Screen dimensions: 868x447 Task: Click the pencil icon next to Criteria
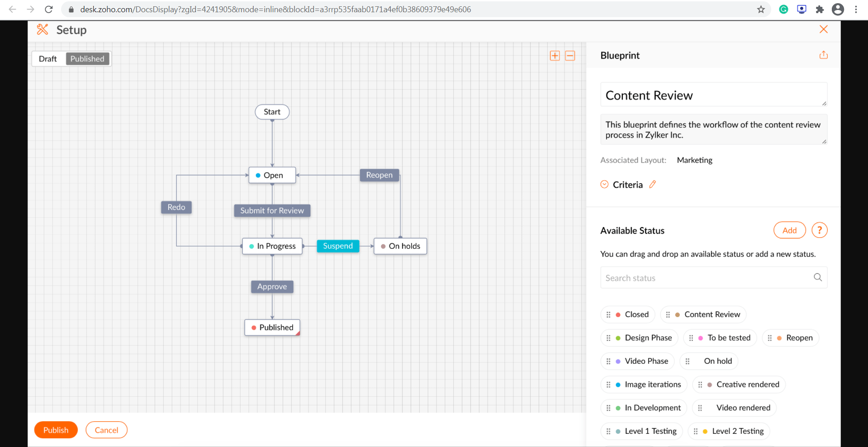[x=652, y=184]
